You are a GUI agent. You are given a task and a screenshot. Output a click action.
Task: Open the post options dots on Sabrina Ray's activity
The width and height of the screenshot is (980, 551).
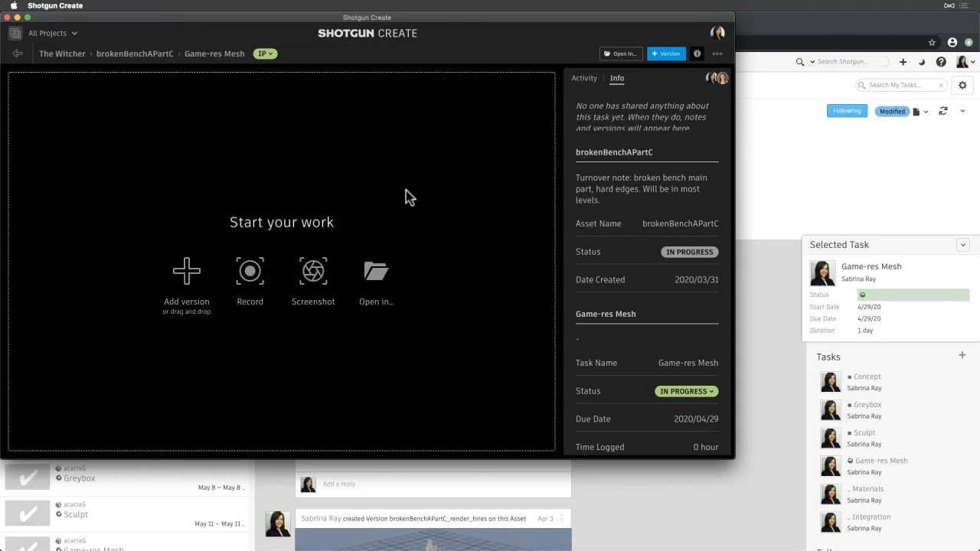click(x=561, y=518)
